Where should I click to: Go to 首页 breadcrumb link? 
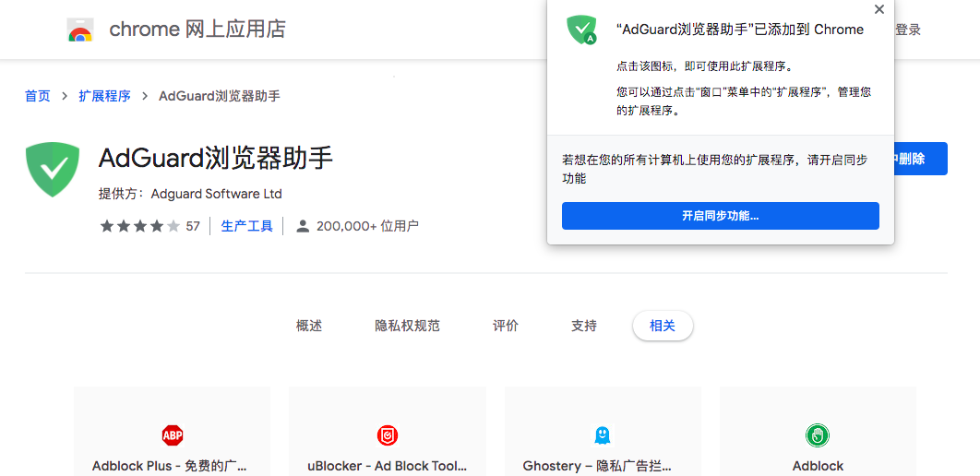point(38,96)
